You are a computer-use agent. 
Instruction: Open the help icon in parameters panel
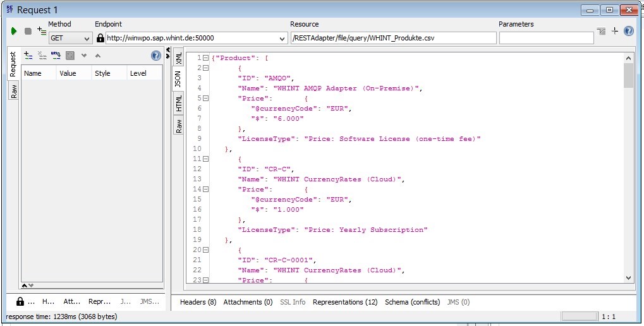point(156,56)
